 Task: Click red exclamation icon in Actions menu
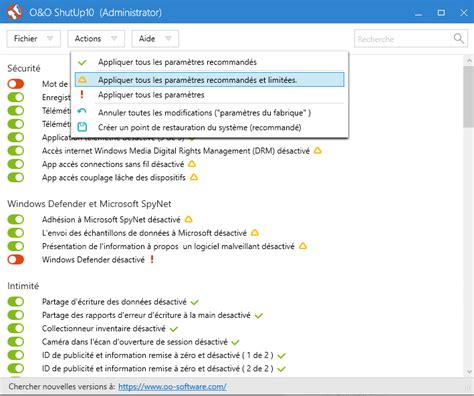tap(82, 95)
